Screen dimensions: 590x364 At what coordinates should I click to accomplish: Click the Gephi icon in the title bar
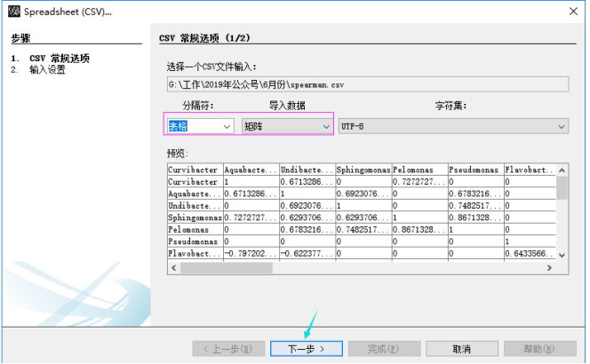(x=14, y=12)
